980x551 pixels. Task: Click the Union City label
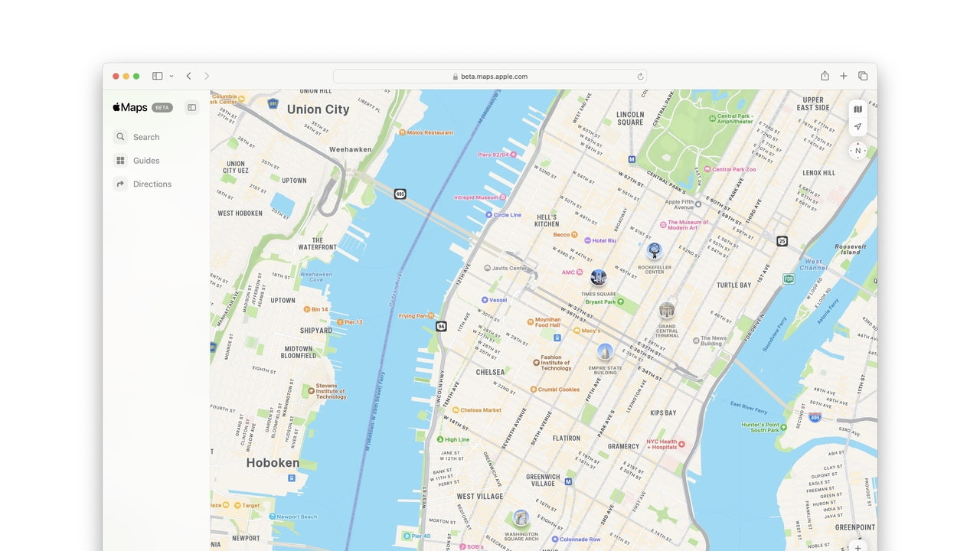tap(318, 109)
